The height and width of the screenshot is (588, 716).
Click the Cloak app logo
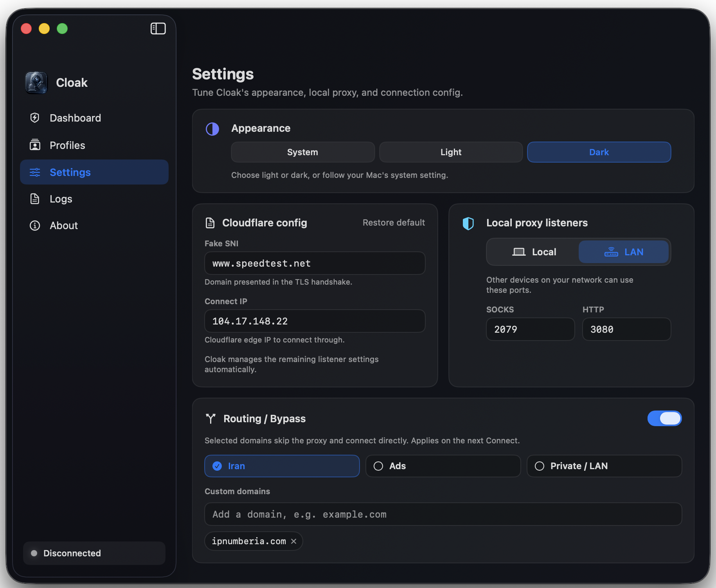click(x=36, y=82)
